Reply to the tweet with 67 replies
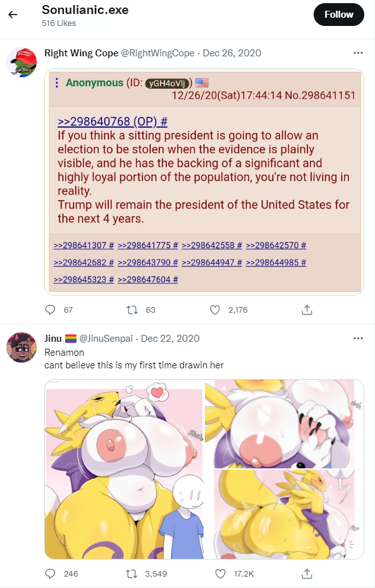This screenshot has width=375, height=588. [50, 310]
